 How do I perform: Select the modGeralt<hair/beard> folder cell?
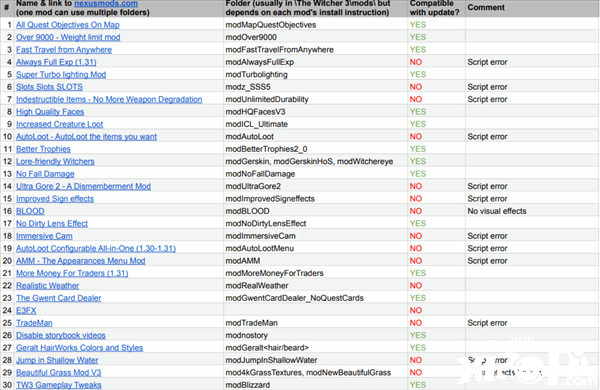pos(316,348)
